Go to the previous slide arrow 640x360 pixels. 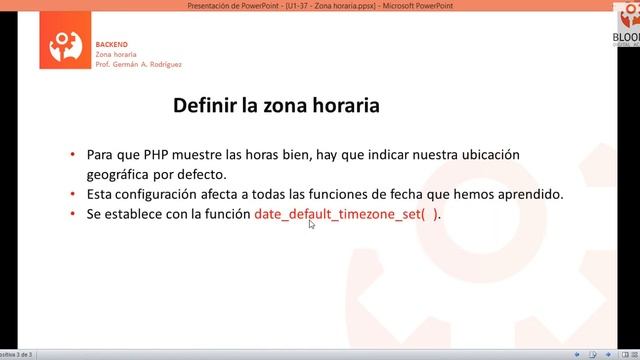pos(577,355)
